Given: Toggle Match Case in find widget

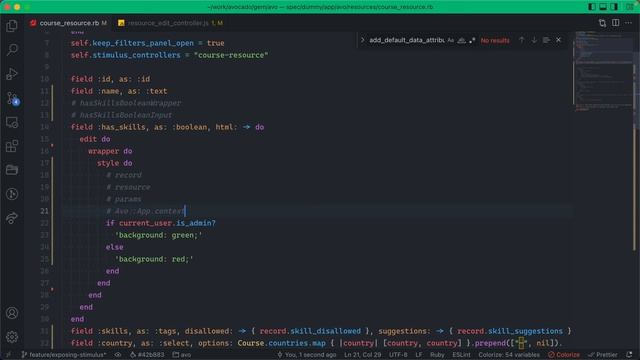Looking at the screenshot, I should point(451,40).
